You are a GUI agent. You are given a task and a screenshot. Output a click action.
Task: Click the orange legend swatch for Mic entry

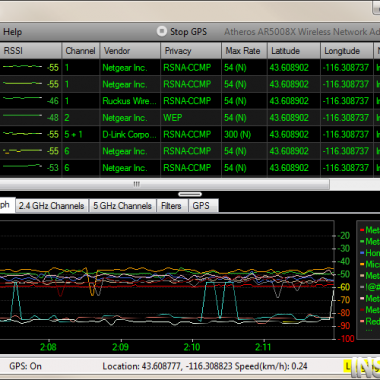[x=362, y=264]
